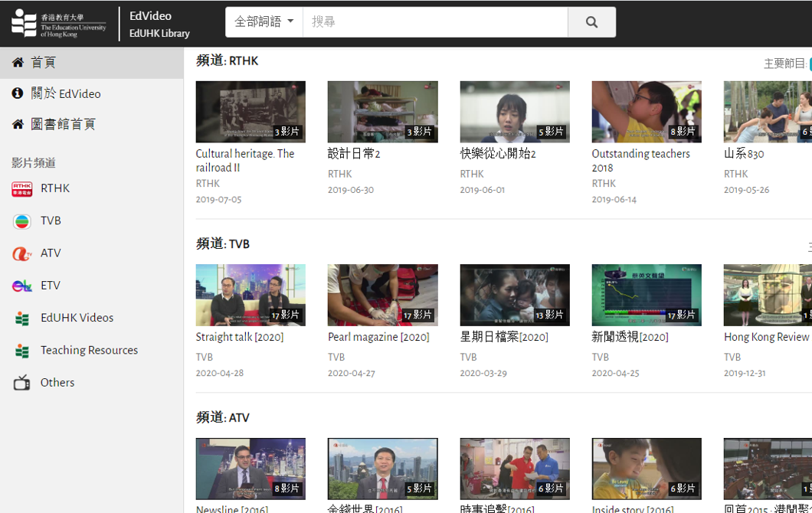Viewport: 812px width, 513px height.
Task: Click the Others television icon
Action: pos(21,383)
